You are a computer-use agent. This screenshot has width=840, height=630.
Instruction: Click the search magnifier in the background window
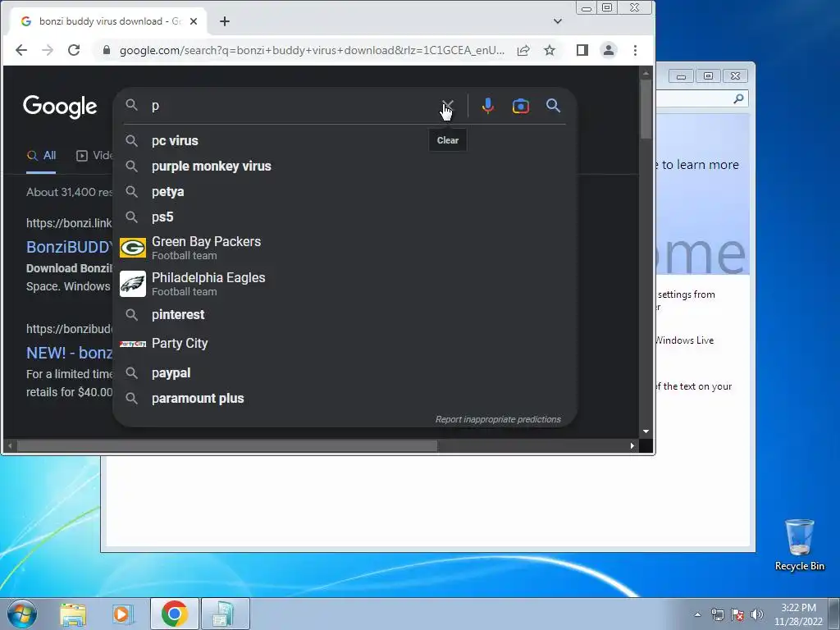[738, 98]
